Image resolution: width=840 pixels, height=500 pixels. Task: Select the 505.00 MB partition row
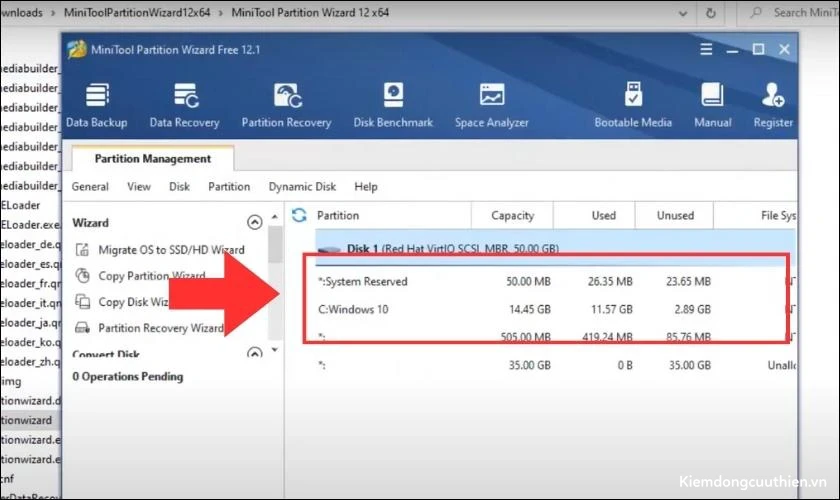click(556, 337)
